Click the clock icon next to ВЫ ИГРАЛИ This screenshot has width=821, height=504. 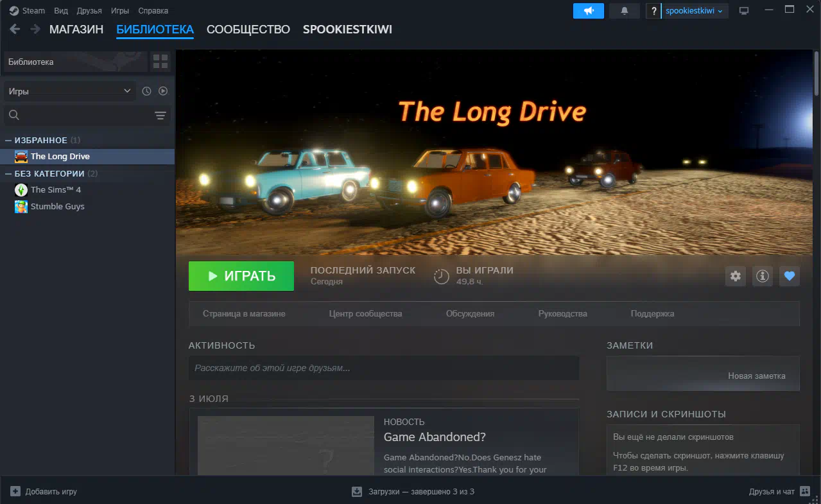(442, 276)
